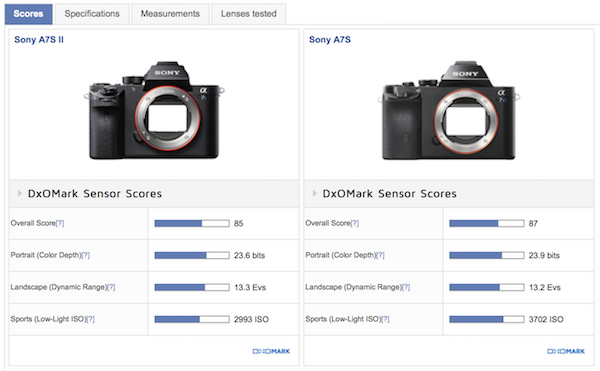The width and height of the screenshot is (600, 371).
Task: Click the Low-Light ISO bar showing 2993 ISO
Action: point(192,319)
